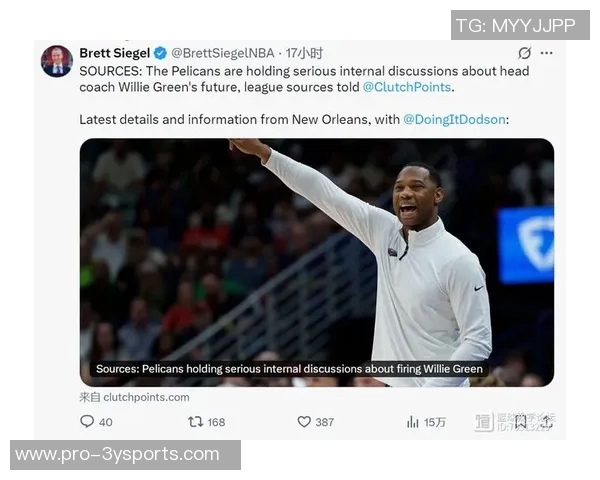Follow the @DoingItDodson mention
The height and width of the screenshot is (480, 600).
pyautogui.click(x=454, y=119)
